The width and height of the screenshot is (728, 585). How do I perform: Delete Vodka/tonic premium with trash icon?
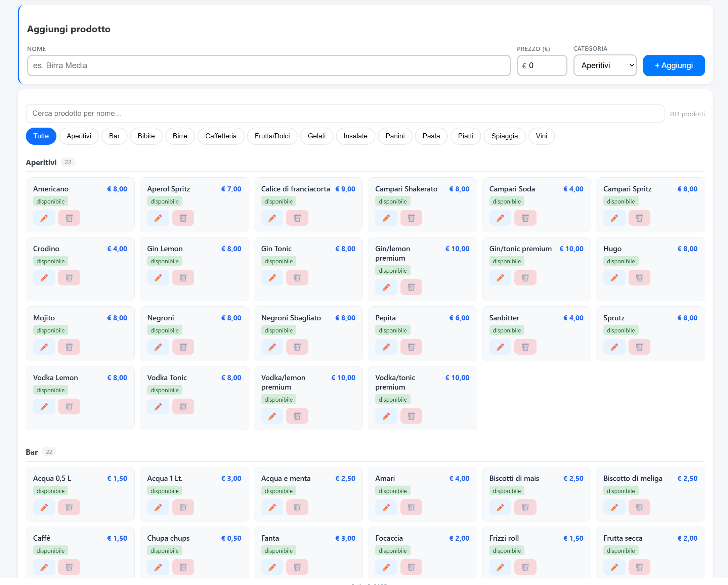coord(411,416)
